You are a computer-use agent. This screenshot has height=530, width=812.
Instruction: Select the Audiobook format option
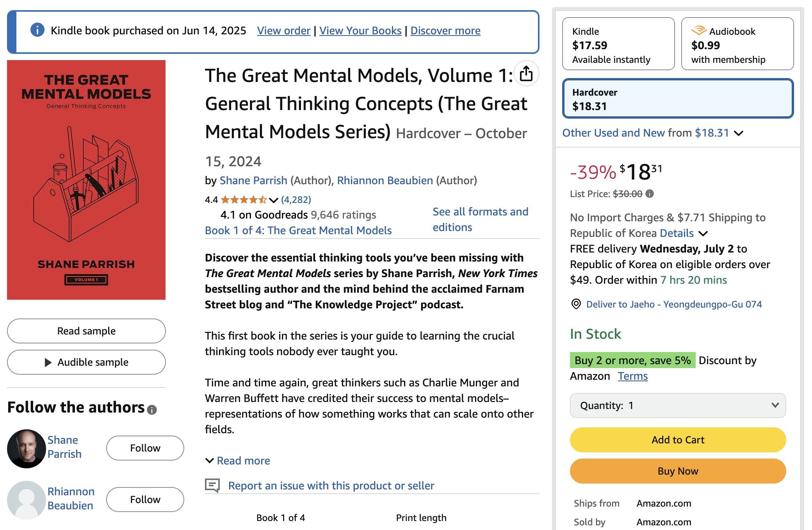(737, 44)
